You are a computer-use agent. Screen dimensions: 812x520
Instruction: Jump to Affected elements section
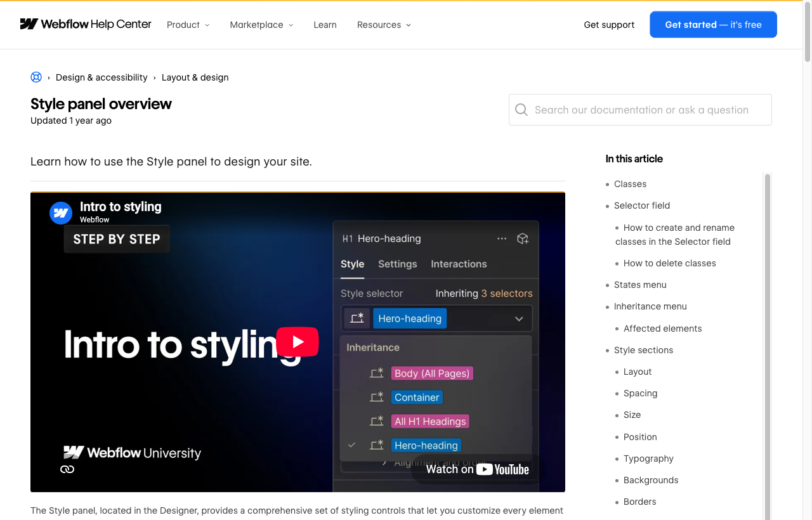662,328
